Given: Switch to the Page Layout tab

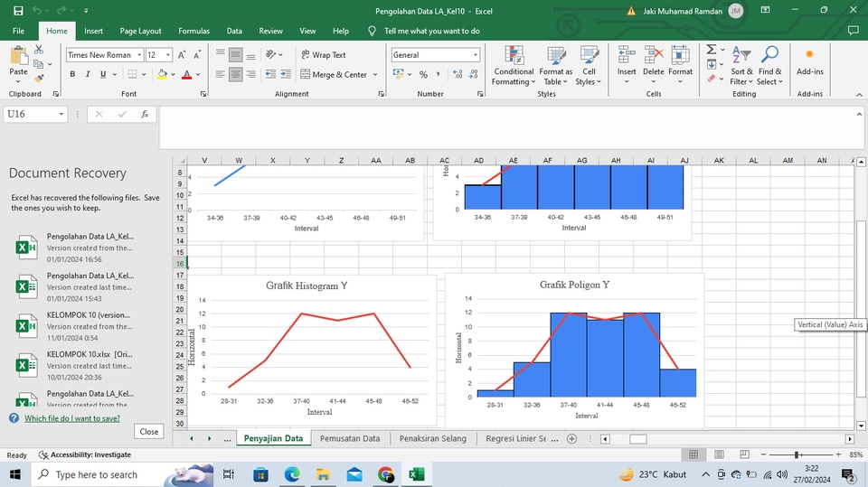Looking at the screenshot, I should [x=141, y=31].
